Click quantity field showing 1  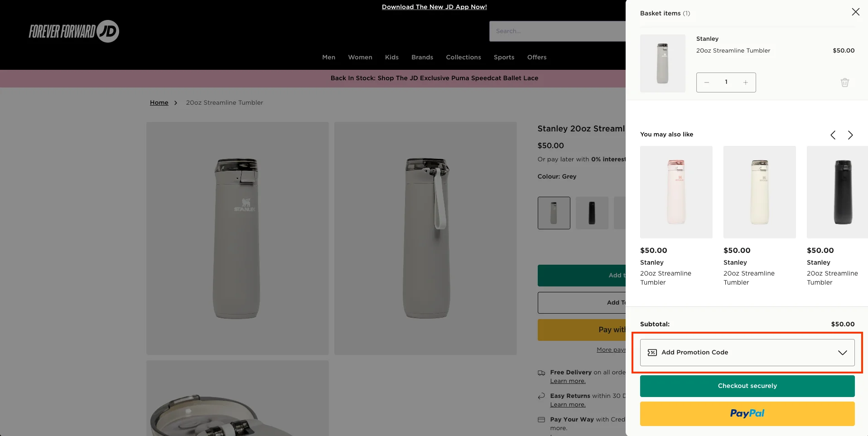726,82
